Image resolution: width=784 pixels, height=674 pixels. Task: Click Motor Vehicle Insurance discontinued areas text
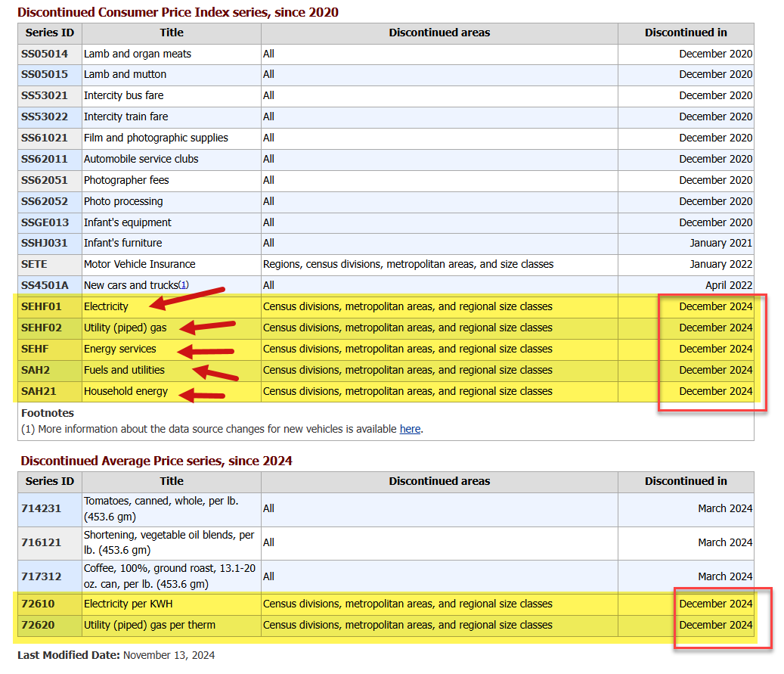click(x=408, y=264)
